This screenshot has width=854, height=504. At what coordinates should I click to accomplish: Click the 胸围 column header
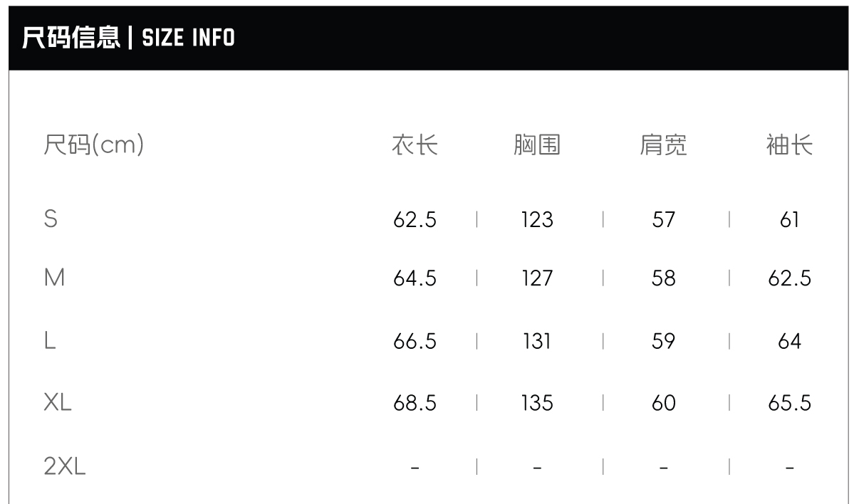pos(537,145)
